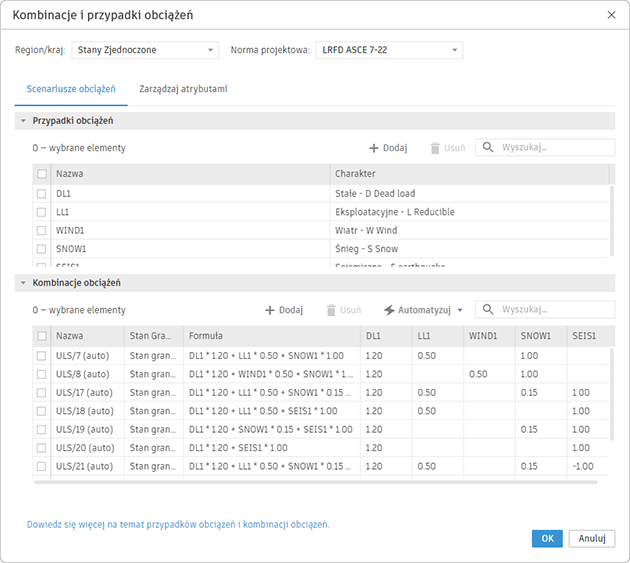This screenshot has height=563, width=630.
Task: Click the -1.00 SEIS1 value in ULS/21 row
Action: tap(583, 467)
